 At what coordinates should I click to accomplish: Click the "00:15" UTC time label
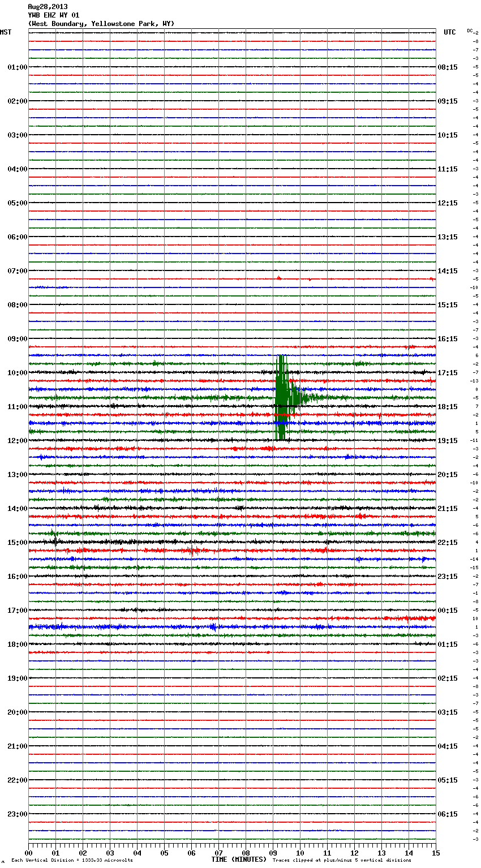tap(448, 611)
